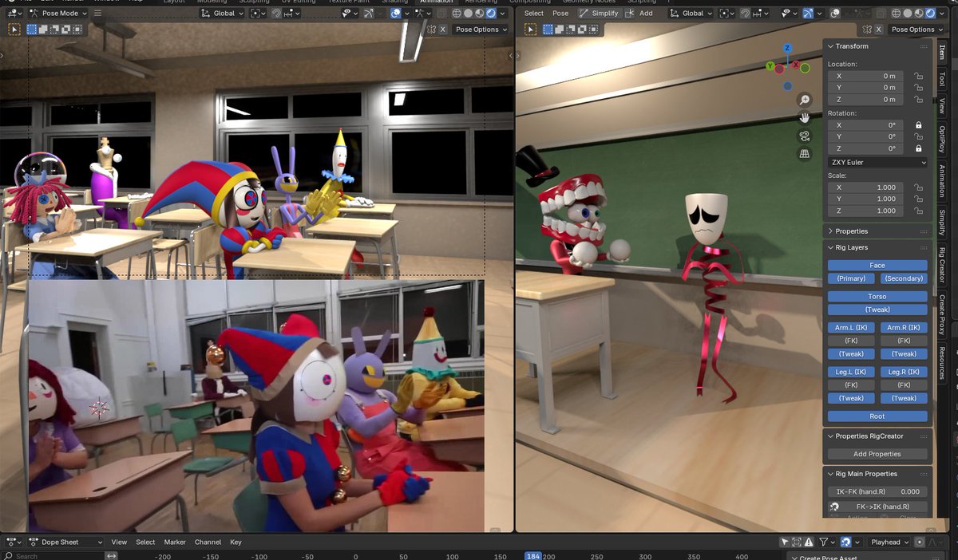Viewport: 958px width, 560px height.
Task: Toggle only show errors warning icon
Action: pos(809,542)
